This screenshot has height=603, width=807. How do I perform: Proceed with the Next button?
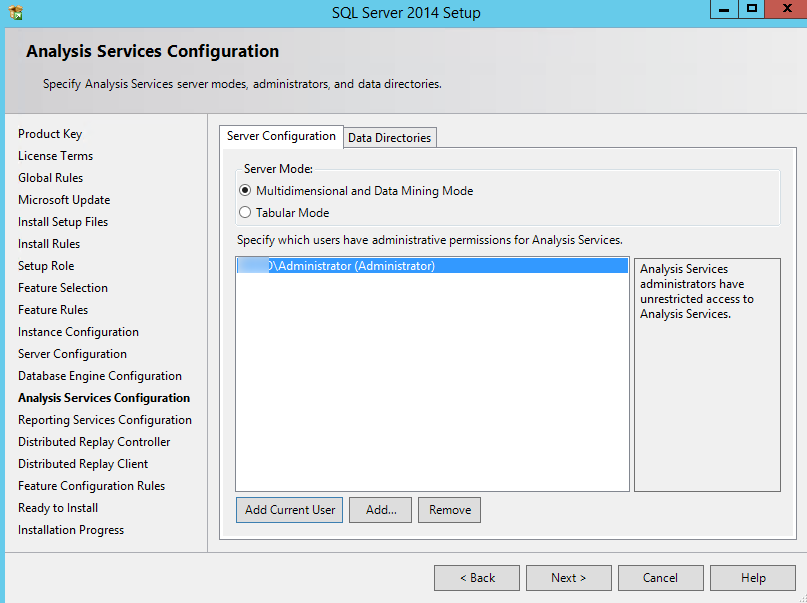click(569, 578)
